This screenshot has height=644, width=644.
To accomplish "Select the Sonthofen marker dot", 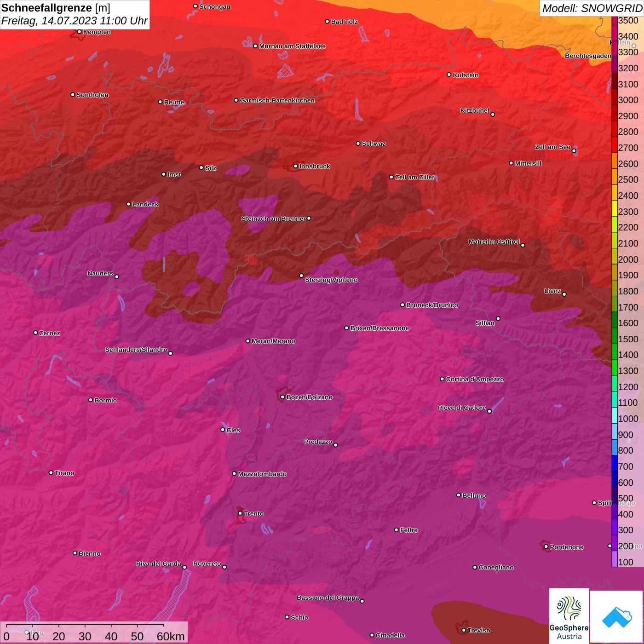I will pos(73,95).
